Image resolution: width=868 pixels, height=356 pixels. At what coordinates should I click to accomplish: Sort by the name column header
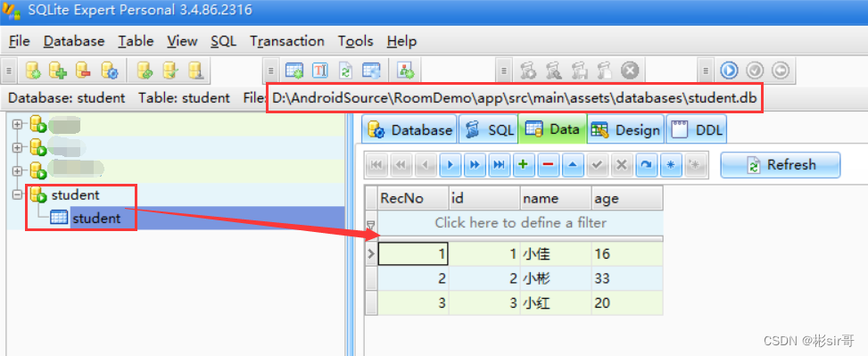pos(555,198)
